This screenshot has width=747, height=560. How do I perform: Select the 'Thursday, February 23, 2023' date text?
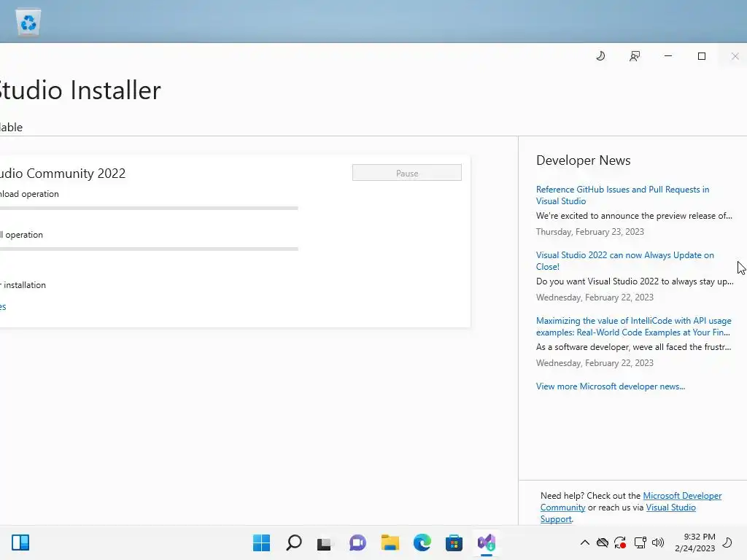coord(589,232)
